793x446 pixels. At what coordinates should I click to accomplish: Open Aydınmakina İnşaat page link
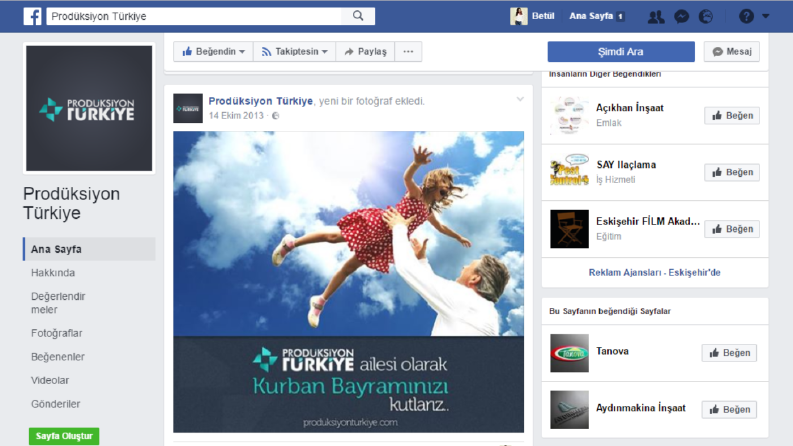click(x=641, y=408)
